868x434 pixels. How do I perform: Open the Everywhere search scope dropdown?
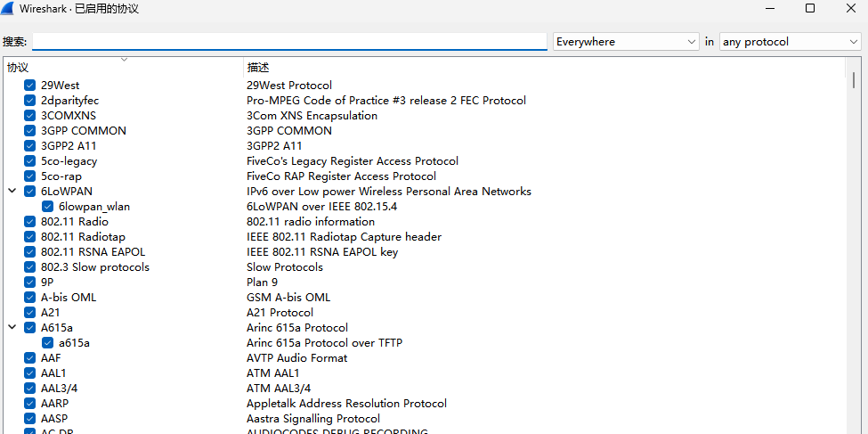[x=626, y=42]
